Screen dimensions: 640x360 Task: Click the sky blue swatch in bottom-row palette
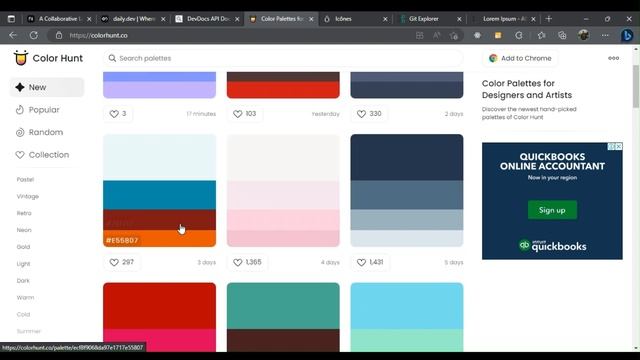click(407, 306)
